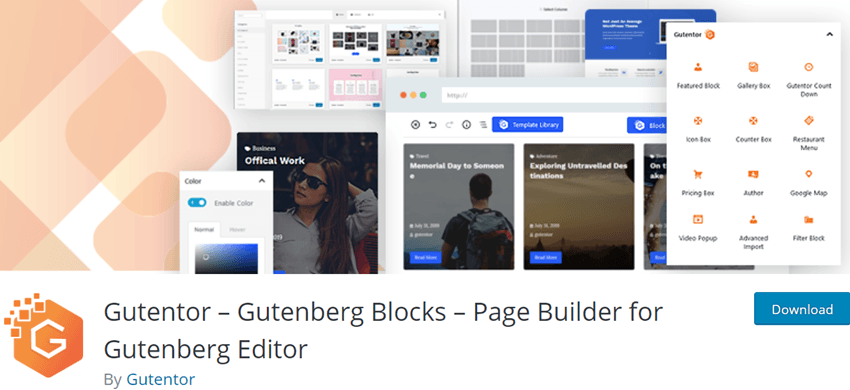
Task: Open the Memorial Day to Someone card
Action: coord(459,206)
